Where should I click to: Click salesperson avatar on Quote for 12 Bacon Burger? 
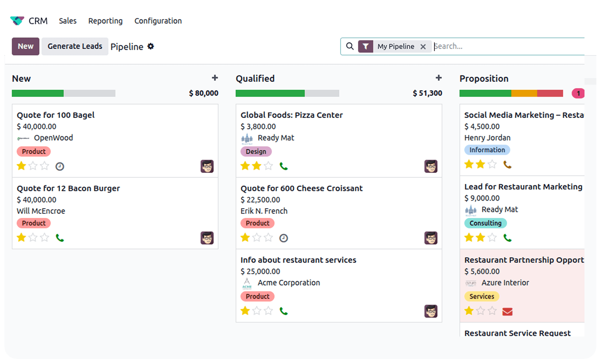click(x=207, y=238)
